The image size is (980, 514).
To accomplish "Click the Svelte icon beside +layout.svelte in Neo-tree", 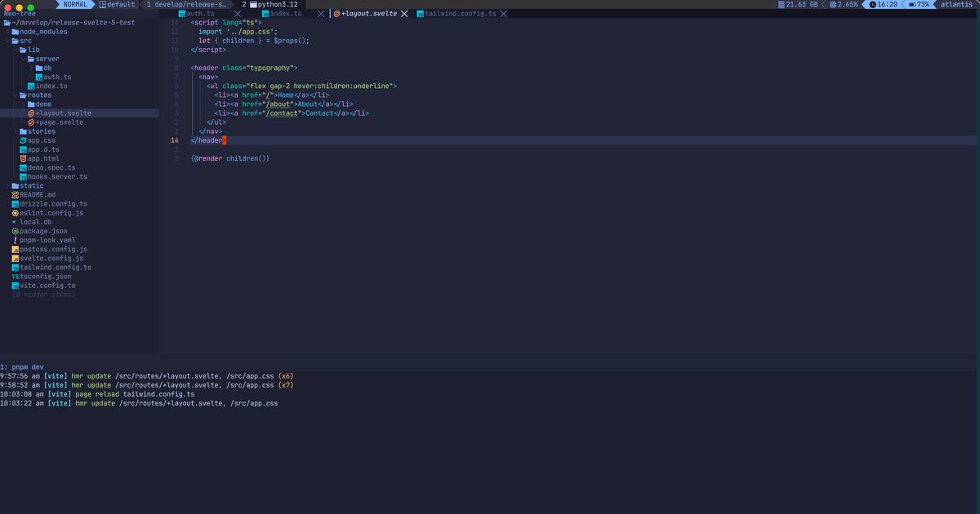I will pos(31,113).
